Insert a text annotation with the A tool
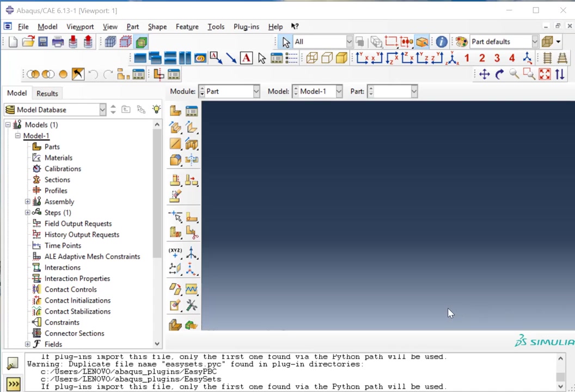Screen dimensions: 575x392 (x=246, y=58)
